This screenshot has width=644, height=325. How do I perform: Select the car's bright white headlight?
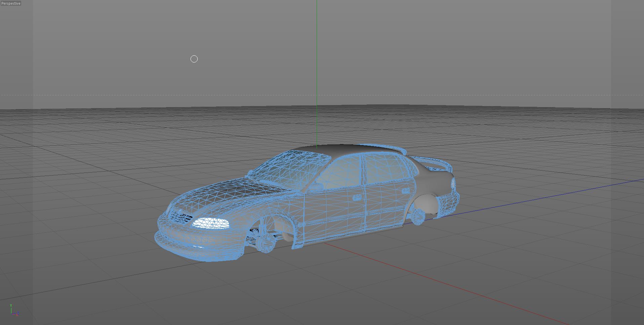tap(211, 223)
